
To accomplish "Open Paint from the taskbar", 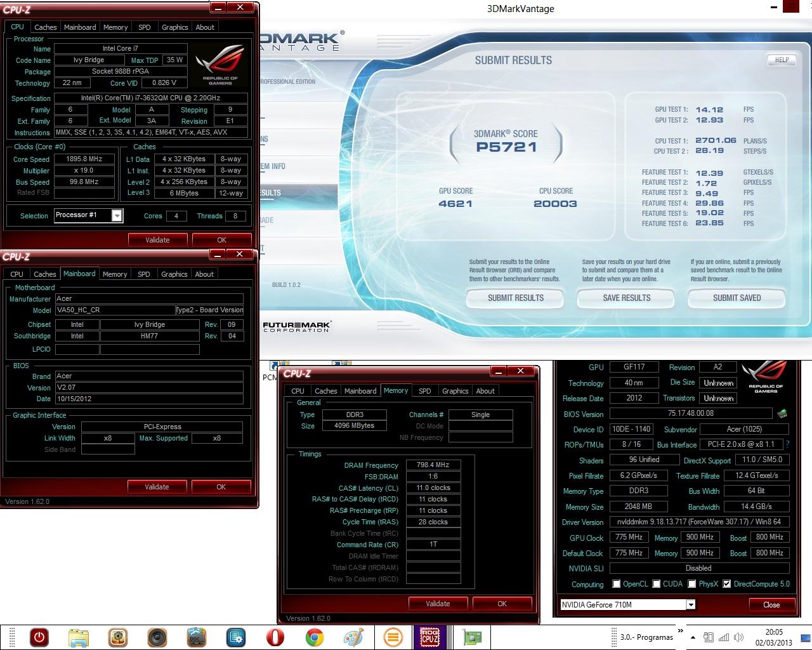I will 354,637.
